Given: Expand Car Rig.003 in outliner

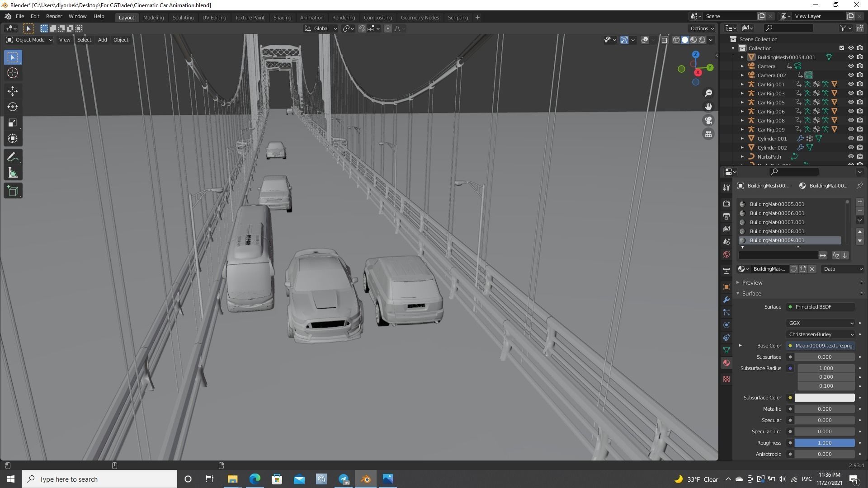Looking at the screenshot, I should point(742,94).
